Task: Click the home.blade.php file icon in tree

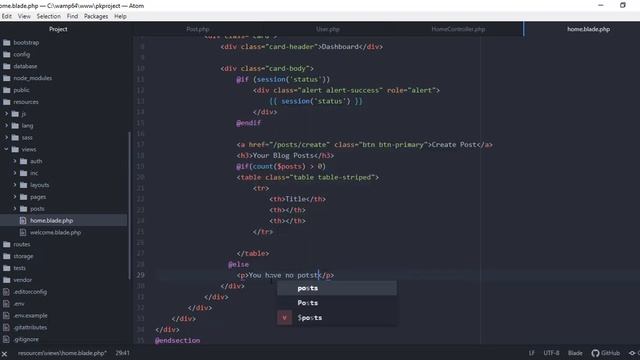Action: (23, 220)
